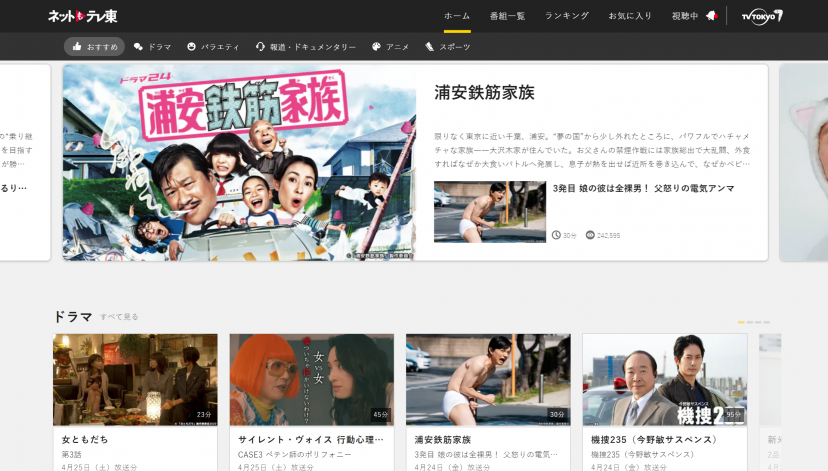The image size is (828, 471).
Task: Show the previous carousel banner card
Action: [25, 163]
